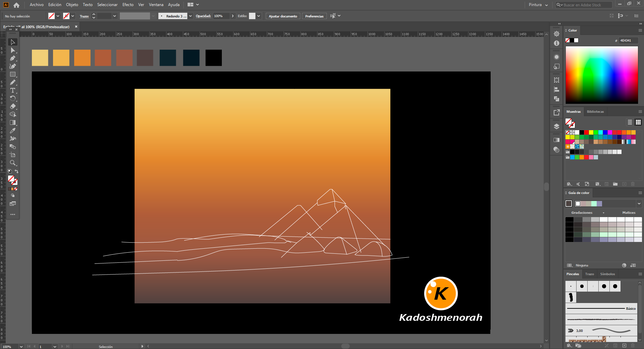Open Edit Colors wheel in Guía de color

click(x=624, y=265)
